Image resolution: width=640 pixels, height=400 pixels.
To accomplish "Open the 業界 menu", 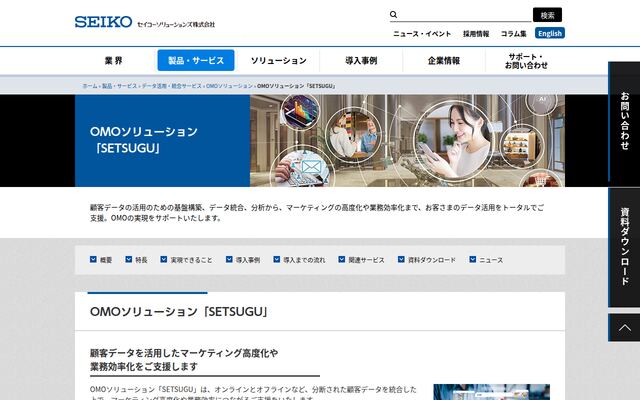I will point(113,60).
